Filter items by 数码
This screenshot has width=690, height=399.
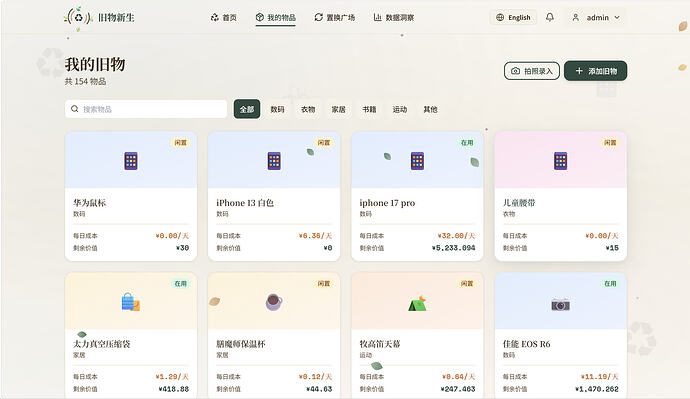click(x=277, y=109)
